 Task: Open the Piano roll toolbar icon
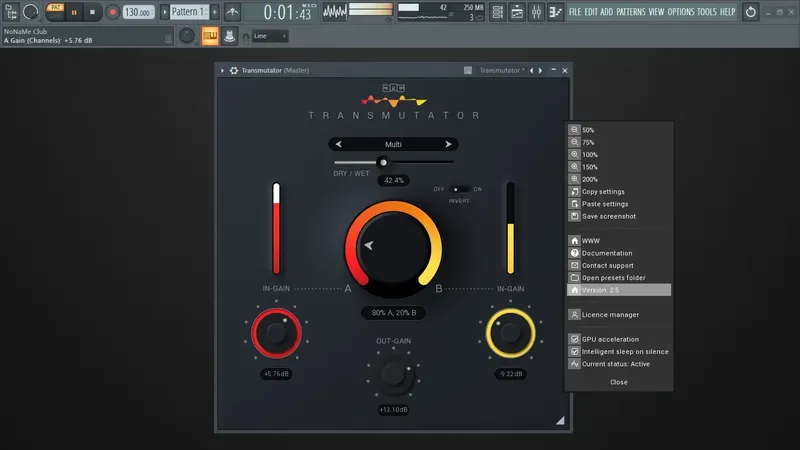pos(517,12)
